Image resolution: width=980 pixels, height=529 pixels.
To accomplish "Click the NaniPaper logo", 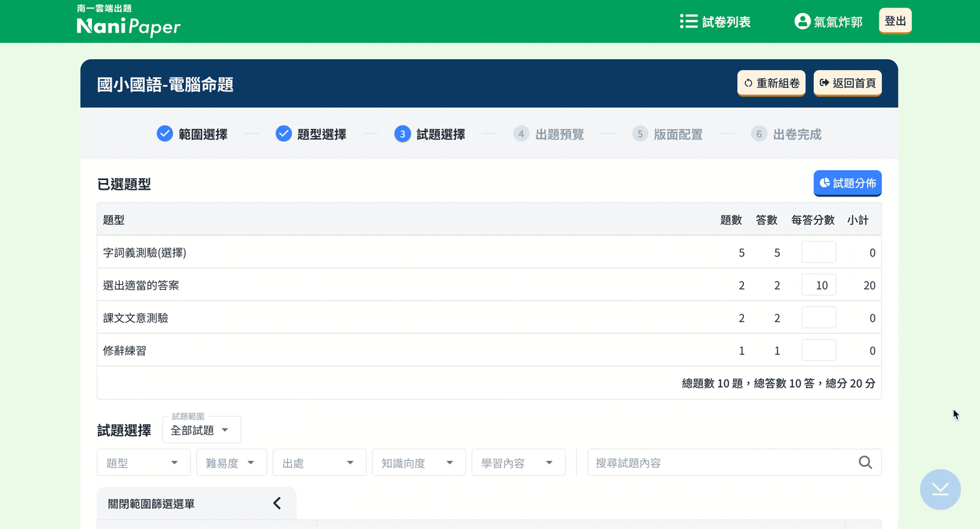I will 129,21.
